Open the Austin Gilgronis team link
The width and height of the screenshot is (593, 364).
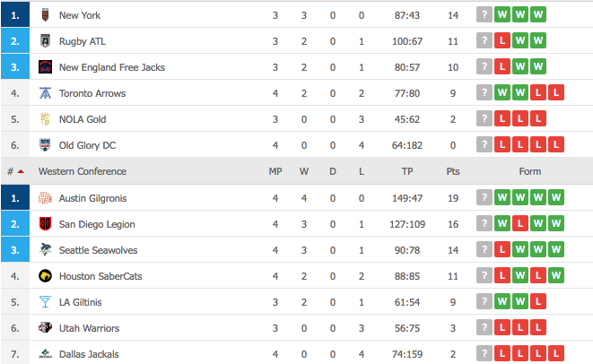click(x=92, y=198)
